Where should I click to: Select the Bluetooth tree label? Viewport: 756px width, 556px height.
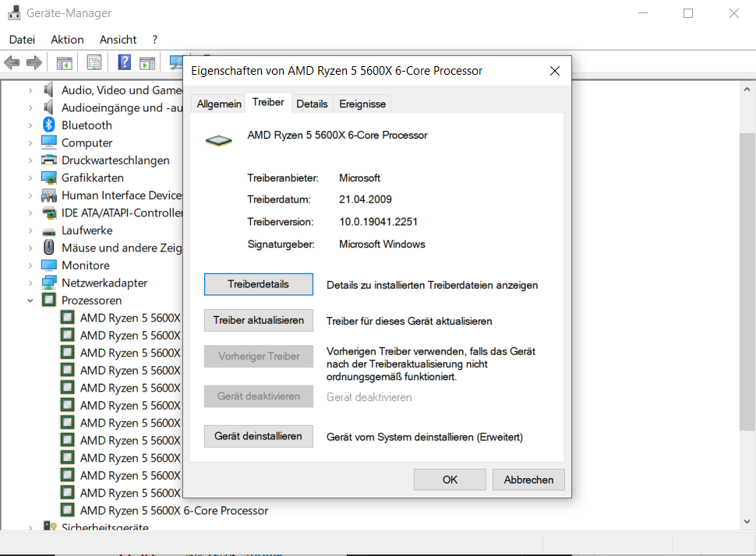87,125
